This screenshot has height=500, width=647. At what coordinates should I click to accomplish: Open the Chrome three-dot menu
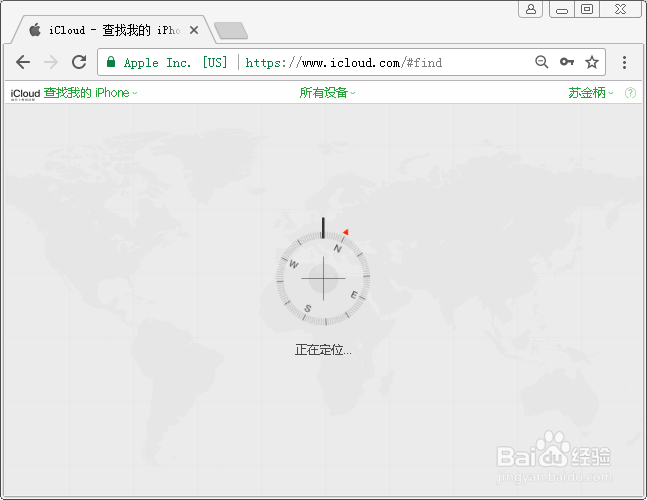(x=624, y=62)
